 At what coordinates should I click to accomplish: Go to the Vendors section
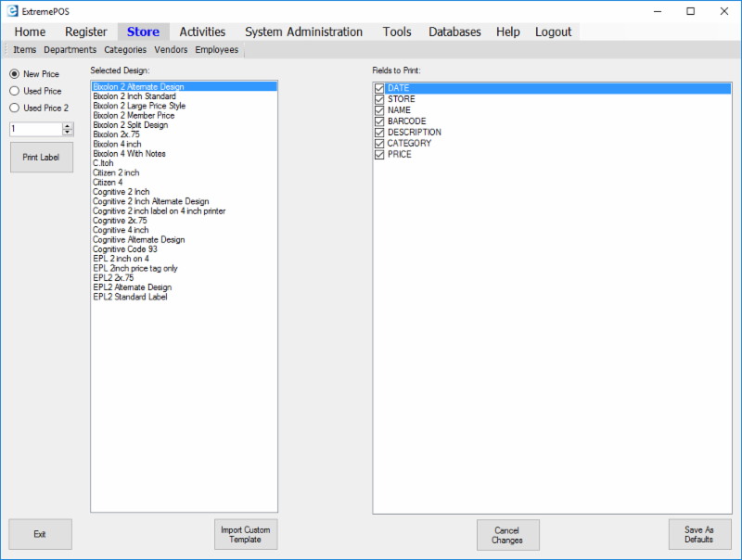pyautogui.click(x=171, y=50)
